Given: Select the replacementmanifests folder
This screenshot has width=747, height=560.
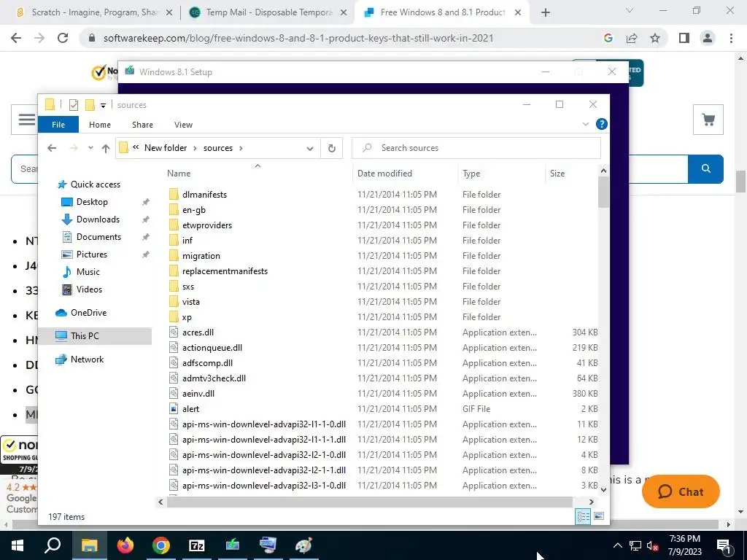Looking at the screenshot, I should [x=225, y=271].
